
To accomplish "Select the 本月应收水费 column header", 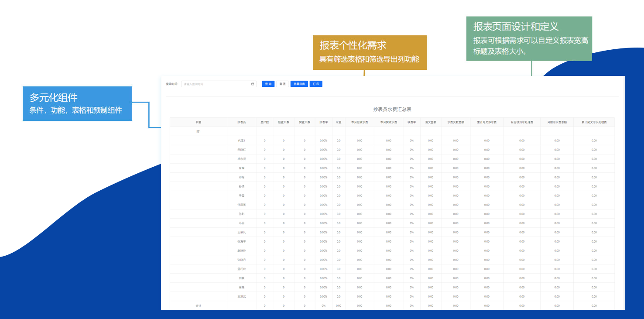I will (x=360, y=122).
